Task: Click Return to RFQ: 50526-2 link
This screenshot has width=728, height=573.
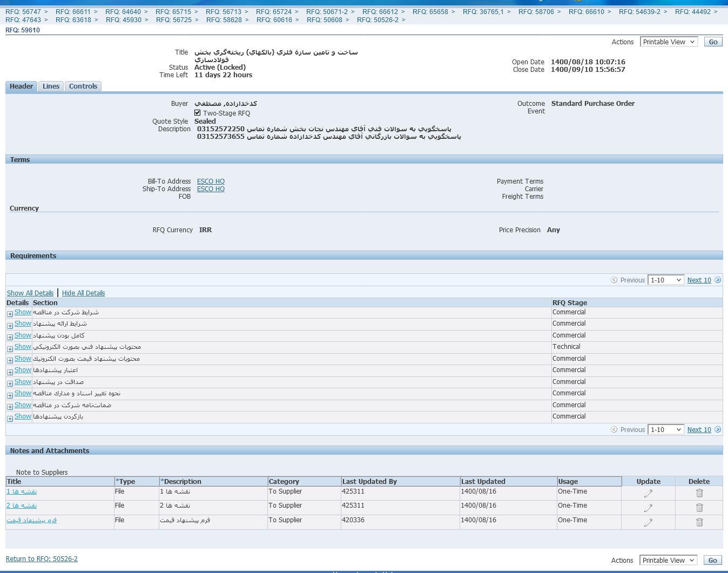Action: pyautogui.click(x=42, y=559)
